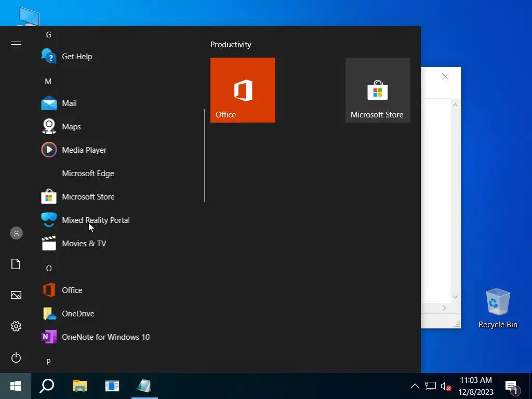Launch Media Player from app list

[x=84, y=150]
